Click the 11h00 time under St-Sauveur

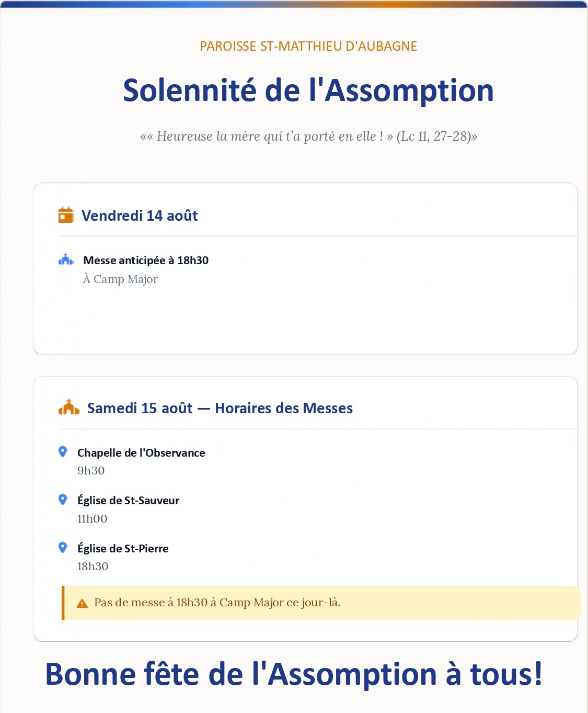coord(92,518)
